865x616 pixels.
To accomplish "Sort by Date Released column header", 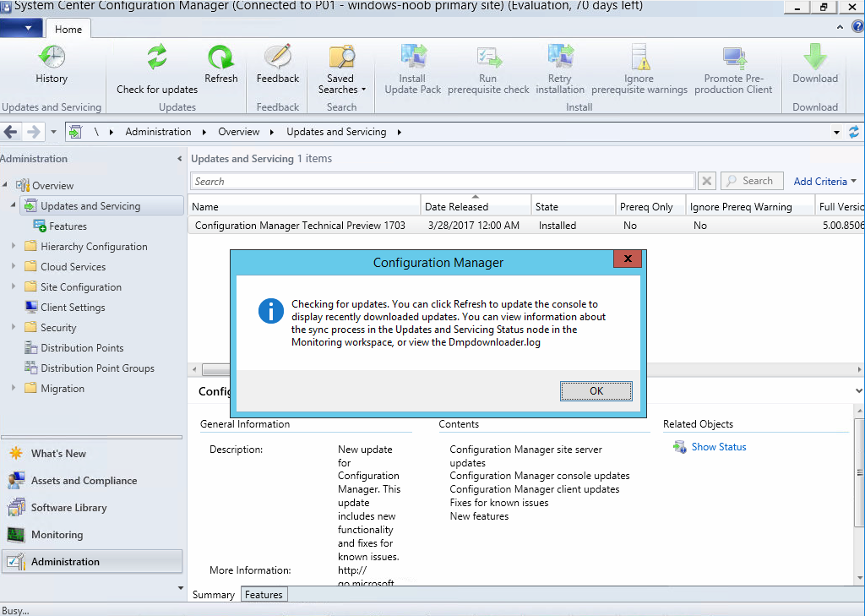I will pos(476,206).
